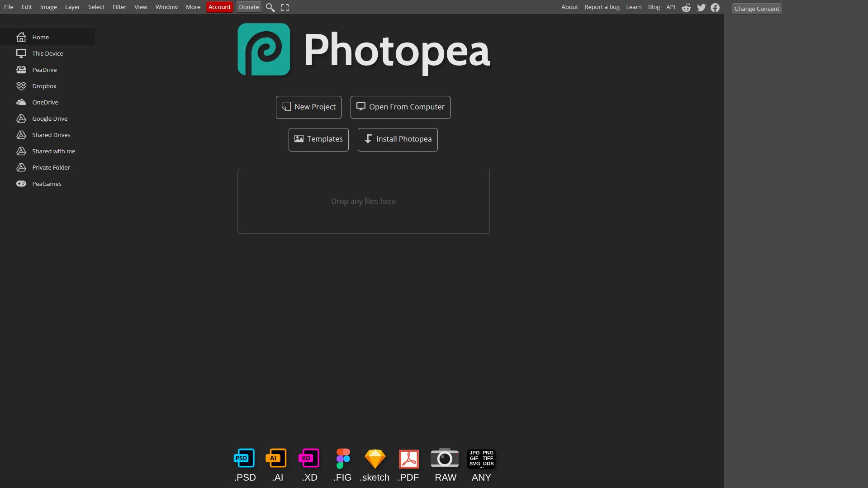
Task: Click the .AI format icon
Action: [276, 458]
